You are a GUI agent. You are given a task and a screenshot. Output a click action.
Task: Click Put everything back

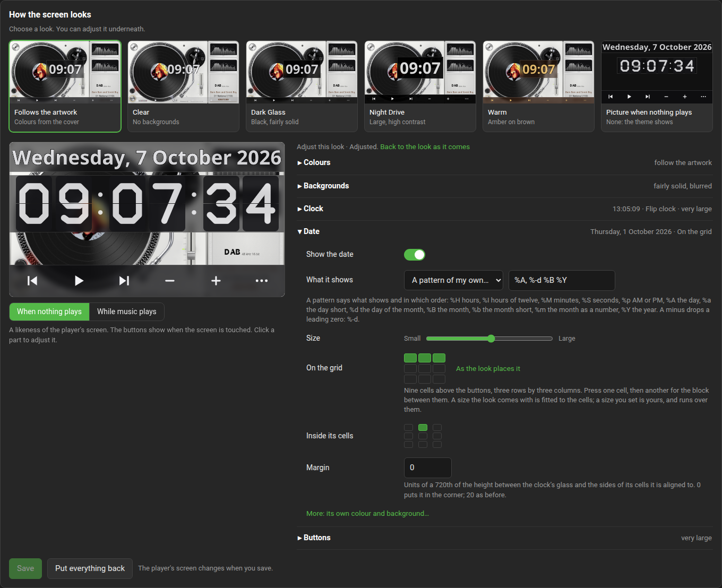pos(90,568)
